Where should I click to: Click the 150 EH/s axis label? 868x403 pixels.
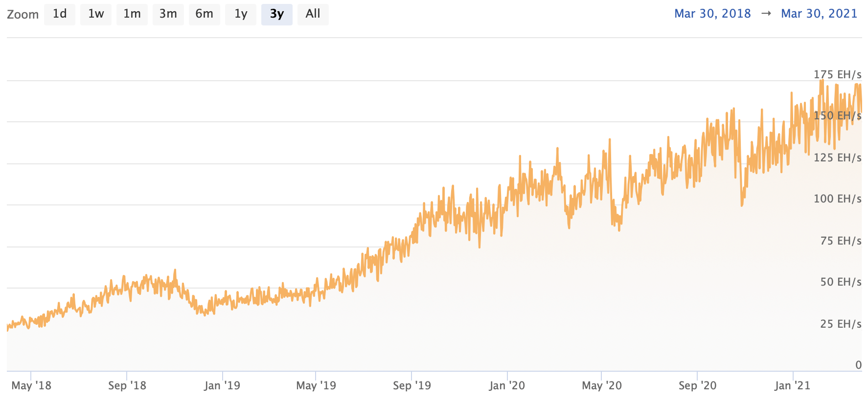click(837, 116)
